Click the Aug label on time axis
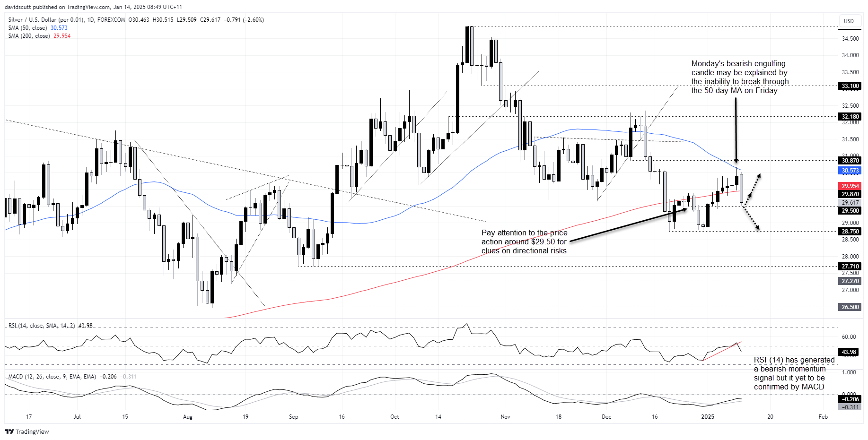The image size is (868, 440). coord(188,417)
